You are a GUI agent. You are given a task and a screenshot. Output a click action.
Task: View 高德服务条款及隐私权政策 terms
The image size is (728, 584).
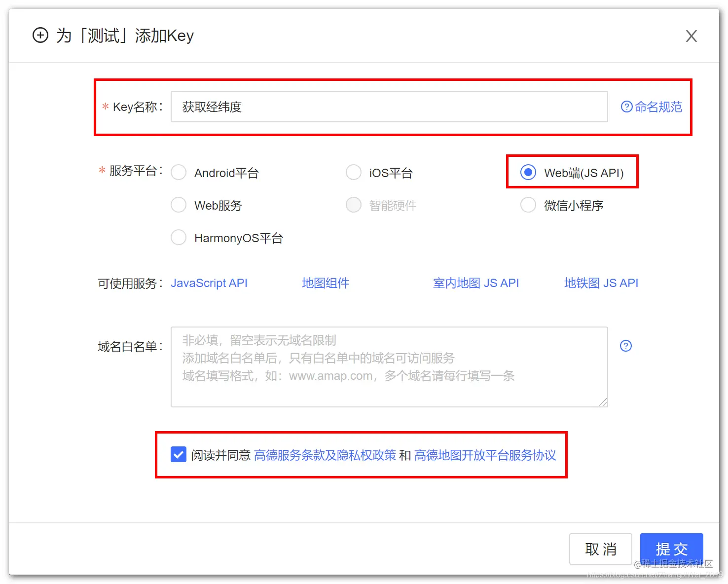[326, 455]
